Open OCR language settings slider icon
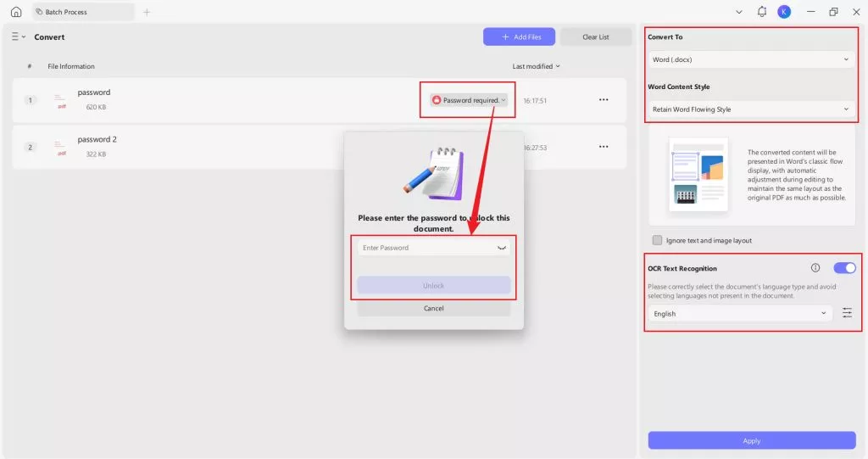This screenshot has width=868, height=459. 847,313
